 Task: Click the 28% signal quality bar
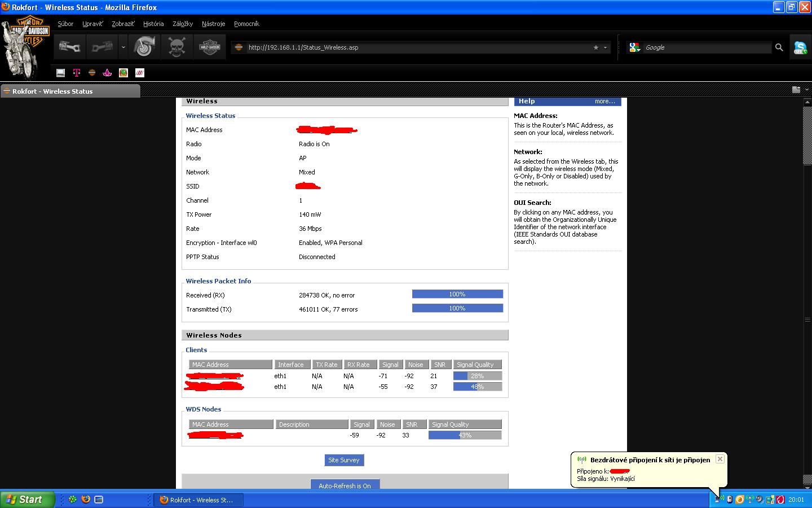[478, 376]
